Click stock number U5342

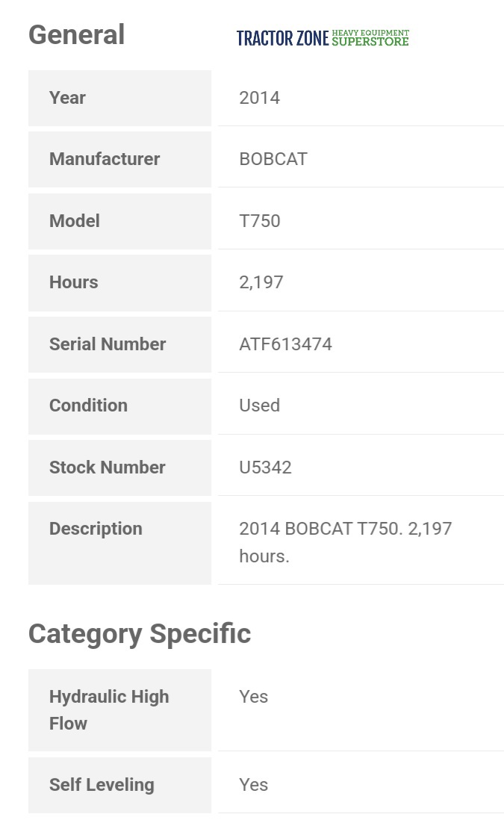(265, 468)
